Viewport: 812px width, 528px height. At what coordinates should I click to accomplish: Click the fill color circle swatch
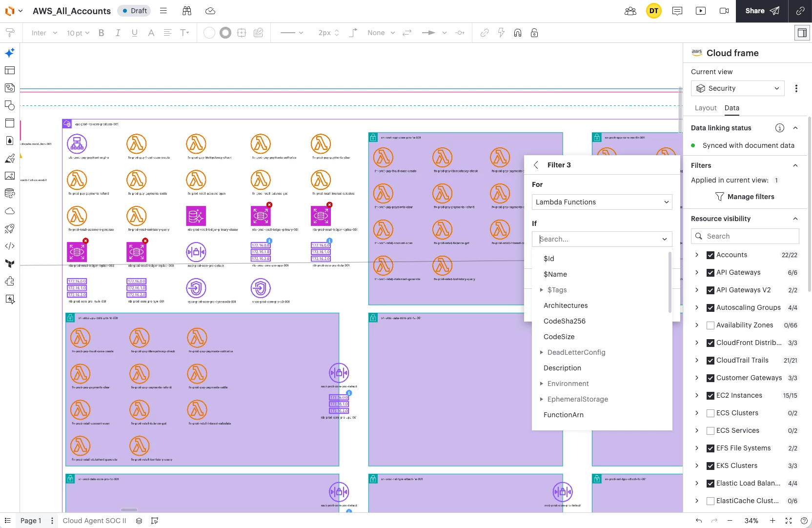click(209, 33)
